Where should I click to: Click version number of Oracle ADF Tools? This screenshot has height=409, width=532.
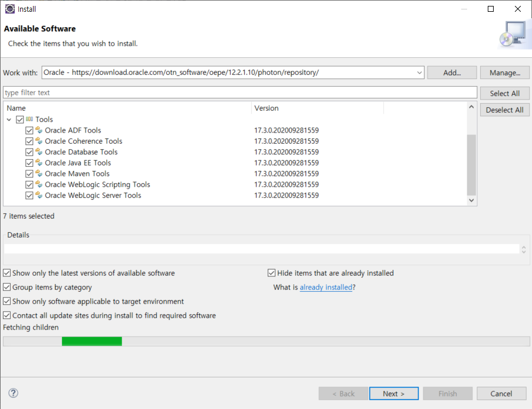pyautogui.click(x=287, y=130)
